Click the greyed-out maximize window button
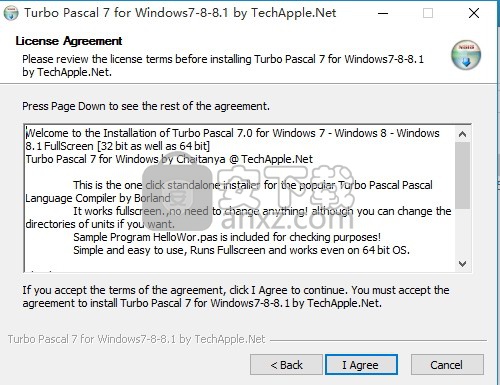The image size is (500, 385). [428, 13]
